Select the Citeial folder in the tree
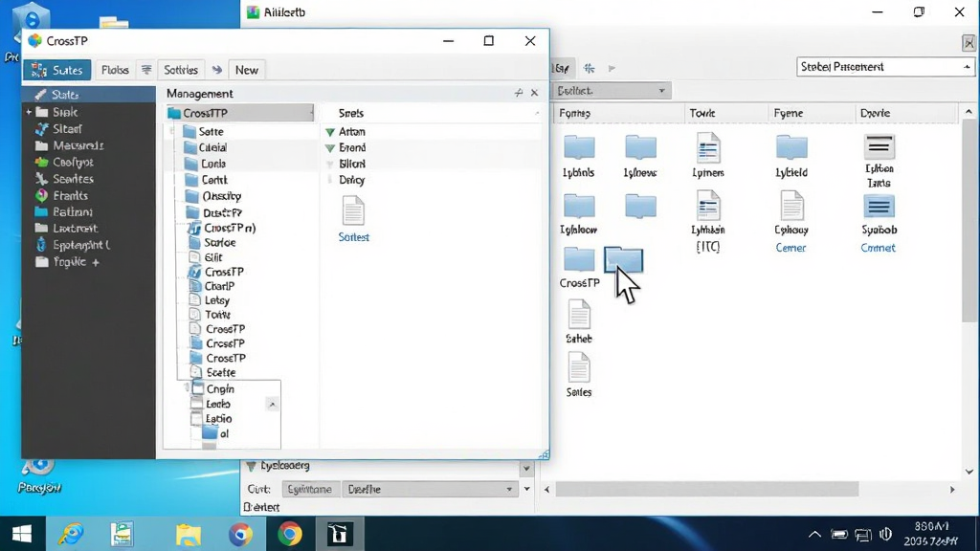Screen dimensions: 980x551 (x=212, y=148)
